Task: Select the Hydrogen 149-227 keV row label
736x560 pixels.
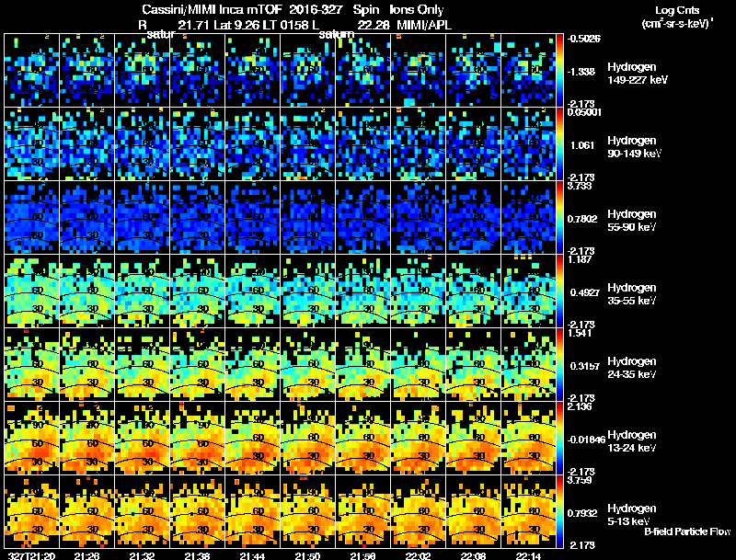Action: 637,74
